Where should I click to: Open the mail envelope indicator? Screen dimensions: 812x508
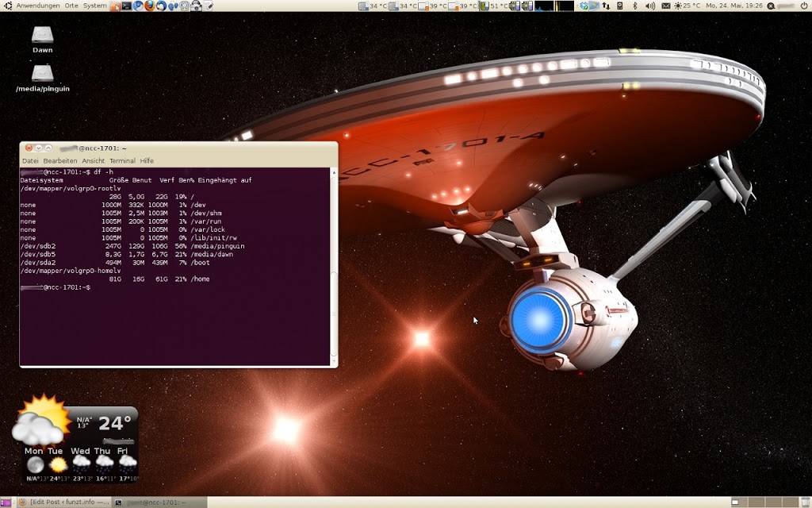[x=666, y=6]
